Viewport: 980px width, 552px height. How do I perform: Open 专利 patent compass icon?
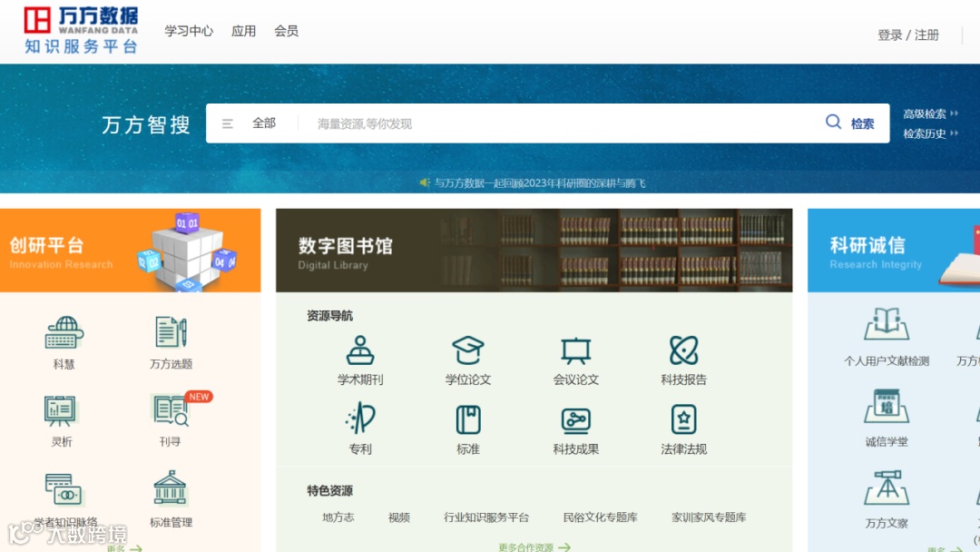(360, 419)
